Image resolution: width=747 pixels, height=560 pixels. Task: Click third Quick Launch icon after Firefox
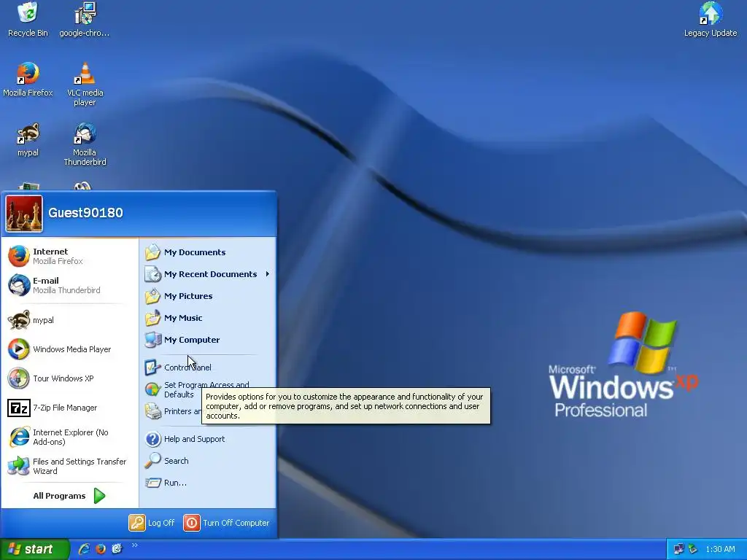pyautogui.click(x=117, y=549)
